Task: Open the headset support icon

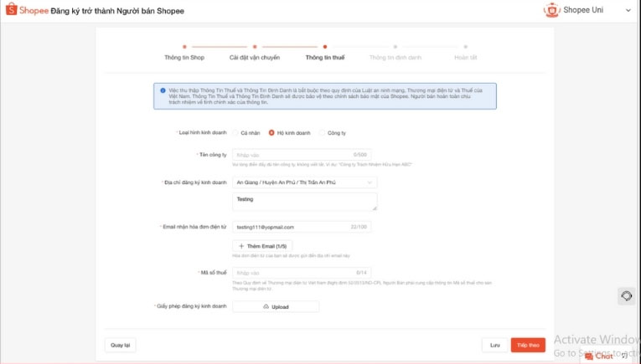Action: pos(626,295)
